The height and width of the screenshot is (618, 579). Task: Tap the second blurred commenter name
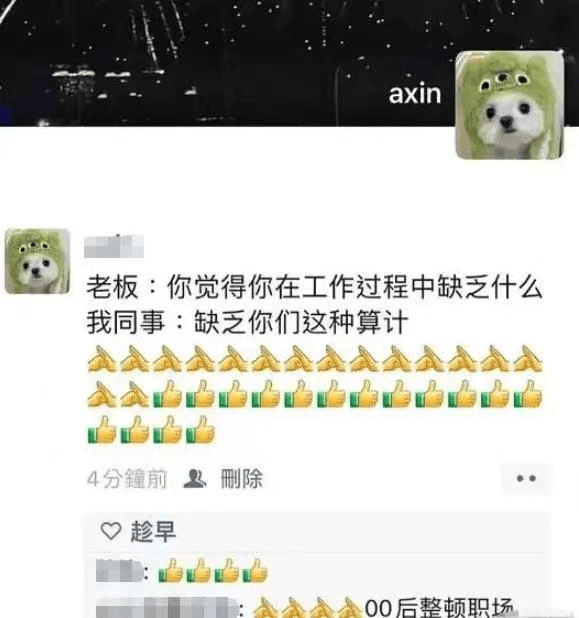pos(167,608)
